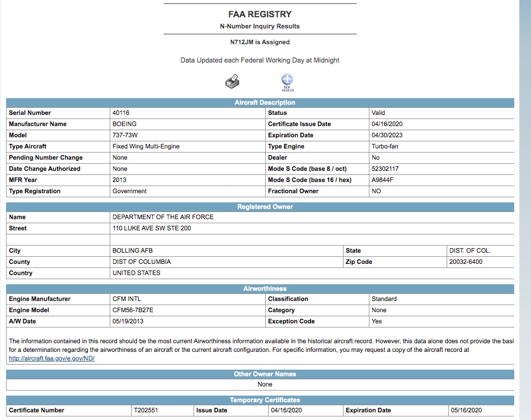Click the serial number value 40116

[x=121, y=113]
